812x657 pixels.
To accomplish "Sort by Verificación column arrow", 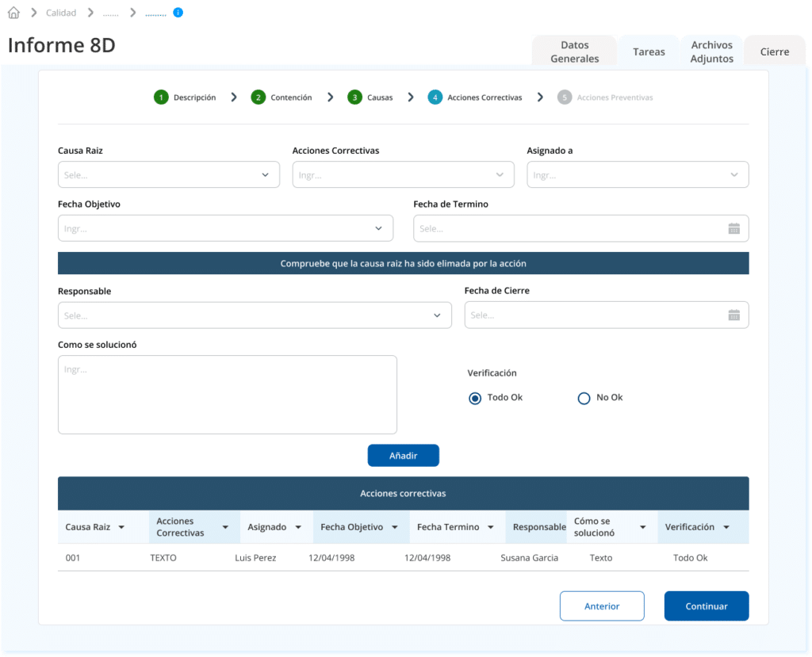I will click(x=726, y=528).
